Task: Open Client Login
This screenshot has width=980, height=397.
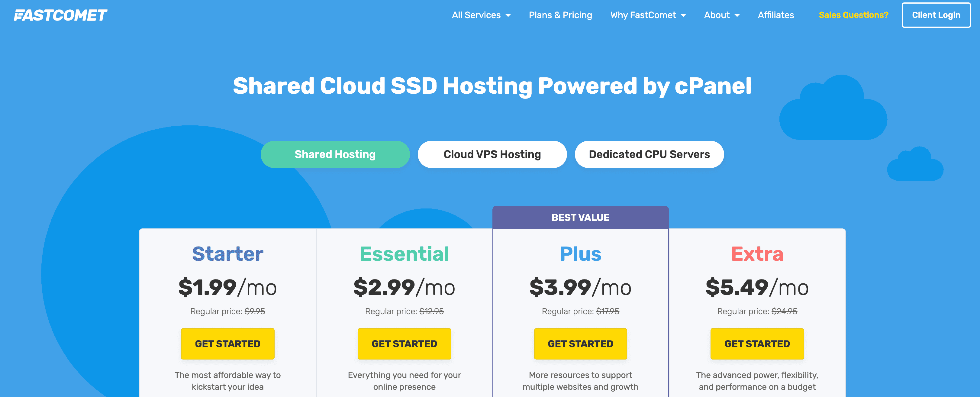Action: click(x=936, y=15)
